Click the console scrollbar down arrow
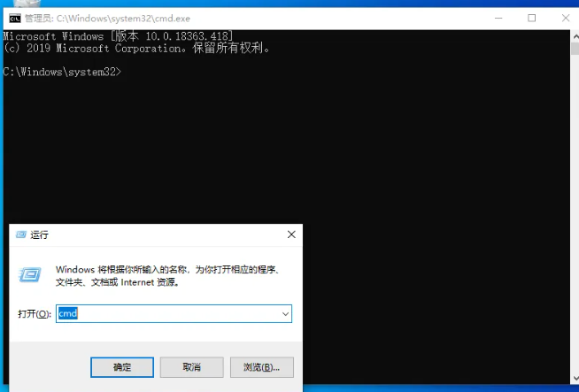Image resolution: width=579 pixels, height=392 pixels. pyautogui.click(x=575, y=379)
